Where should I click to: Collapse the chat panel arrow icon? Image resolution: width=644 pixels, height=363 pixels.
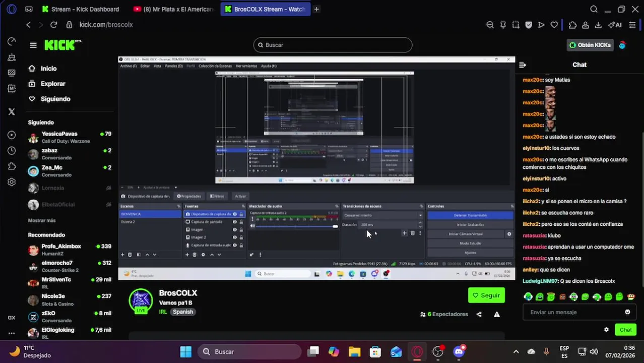(523, 65)
